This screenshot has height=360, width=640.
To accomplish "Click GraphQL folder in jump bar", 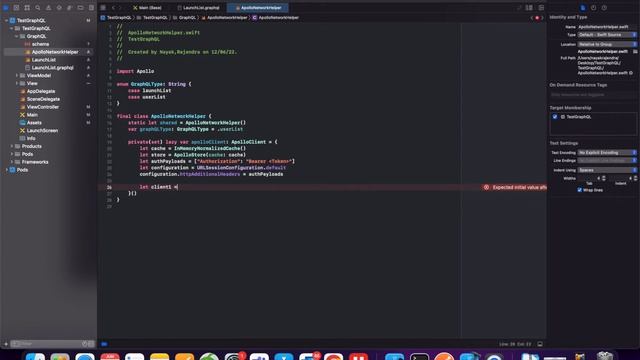I will 184,18.
